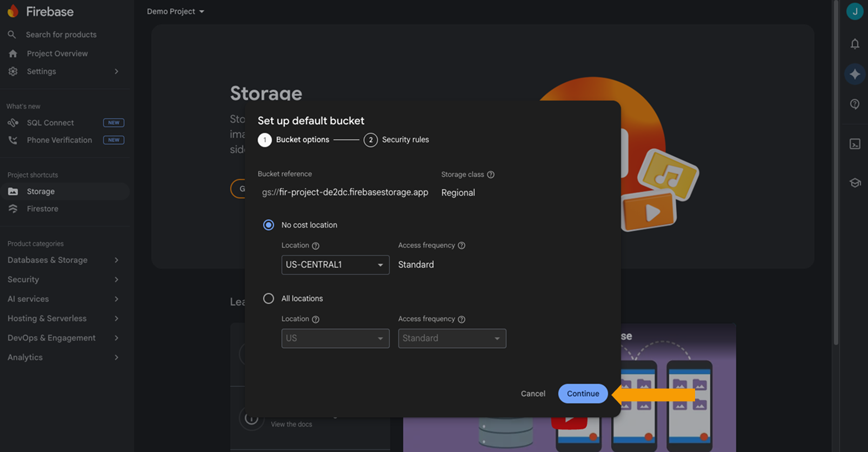The width and height of the screenshot is (868, 452).
Task: Click the Firebase title text
Action: click(50, 11)
